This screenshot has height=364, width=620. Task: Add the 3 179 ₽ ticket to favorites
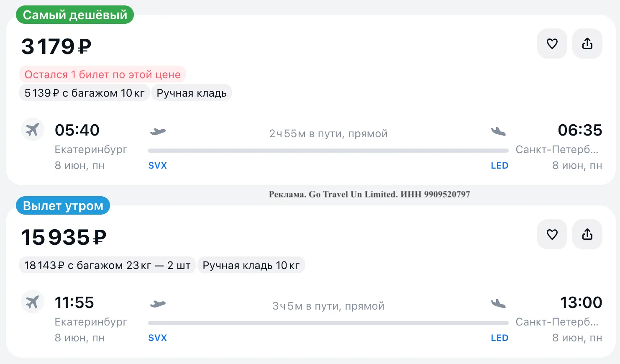552,44
